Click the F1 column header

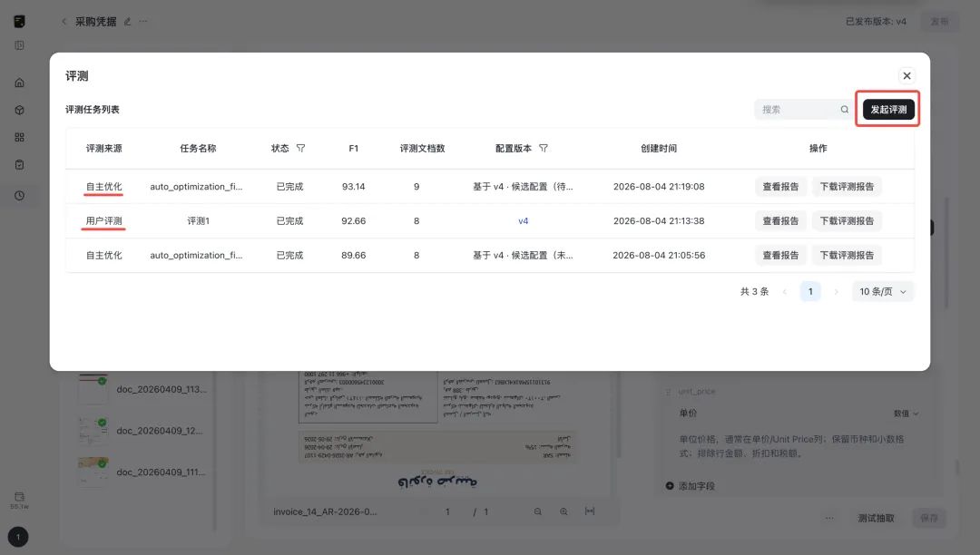click(354, 148)
